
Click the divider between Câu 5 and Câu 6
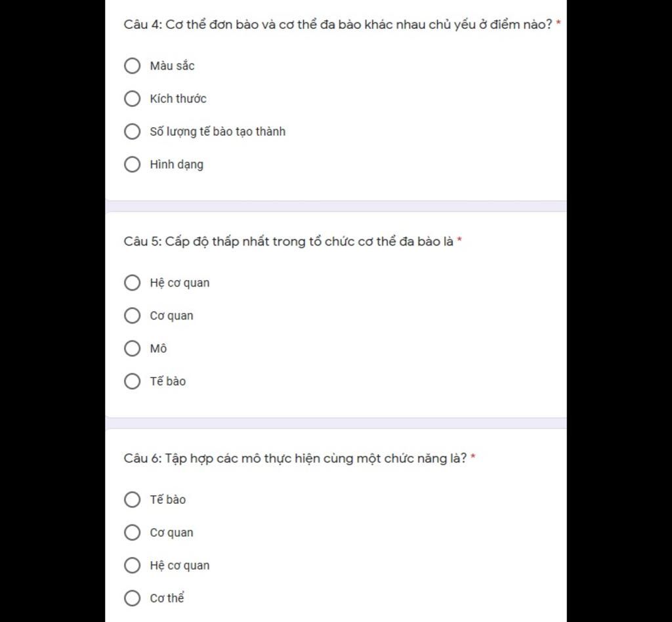click(x=335, y=423)
